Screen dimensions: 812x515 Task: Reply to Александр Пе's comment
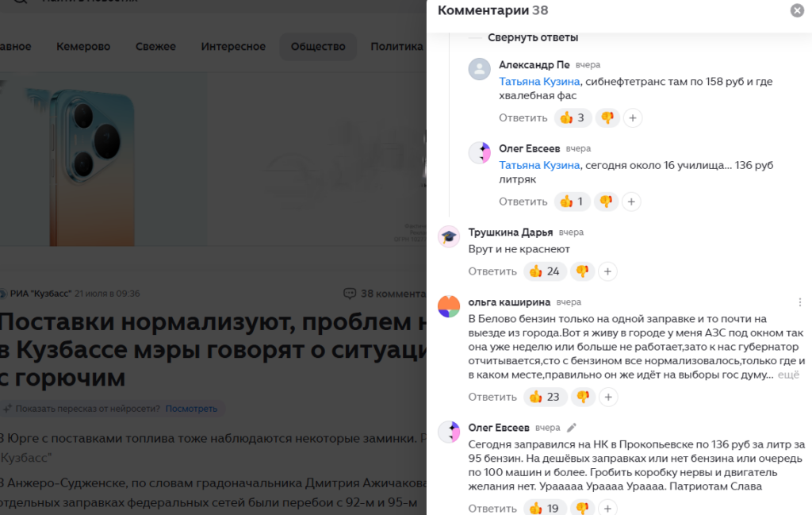[523, 117]
